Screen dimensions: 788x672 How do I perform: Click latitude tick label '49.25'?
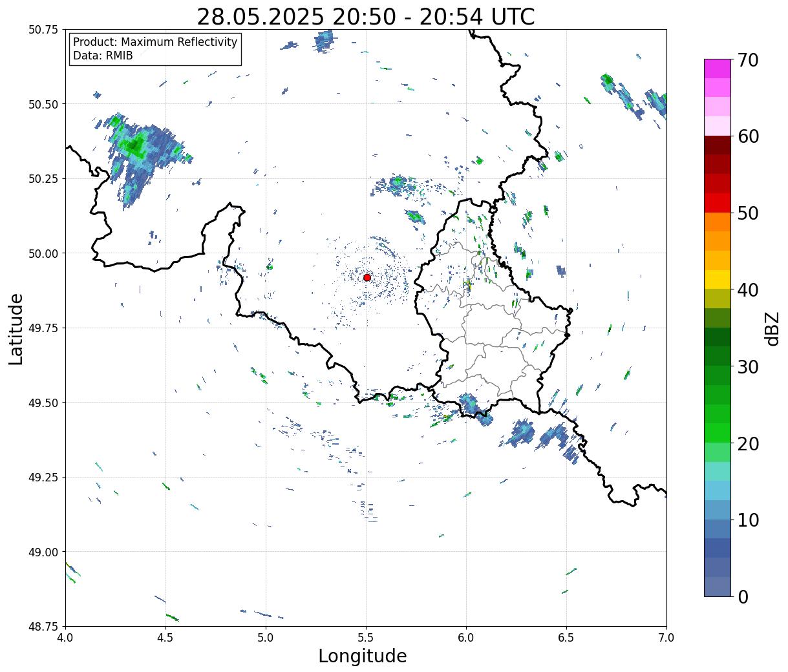click(x=43, y=478)
